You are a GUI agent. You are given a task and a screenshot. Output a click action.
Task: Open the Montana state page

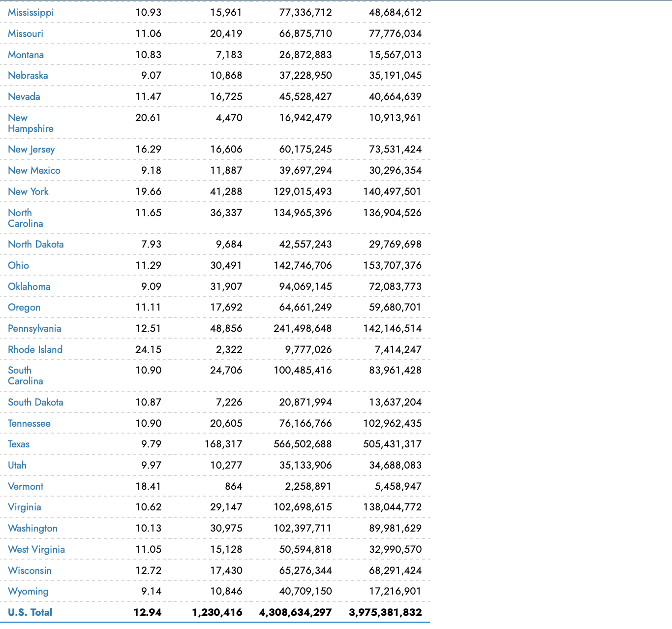point(26,55)
